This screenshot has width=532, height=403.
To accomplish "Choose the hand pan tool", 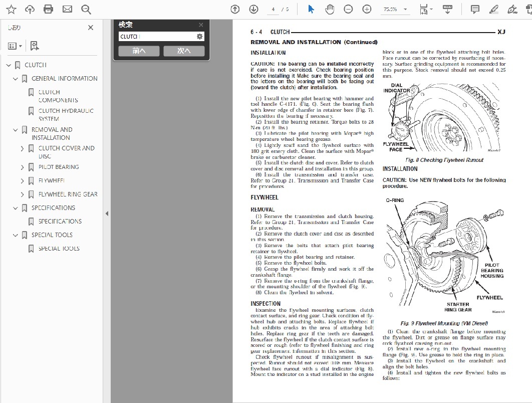I will click(x=330, y=9).
